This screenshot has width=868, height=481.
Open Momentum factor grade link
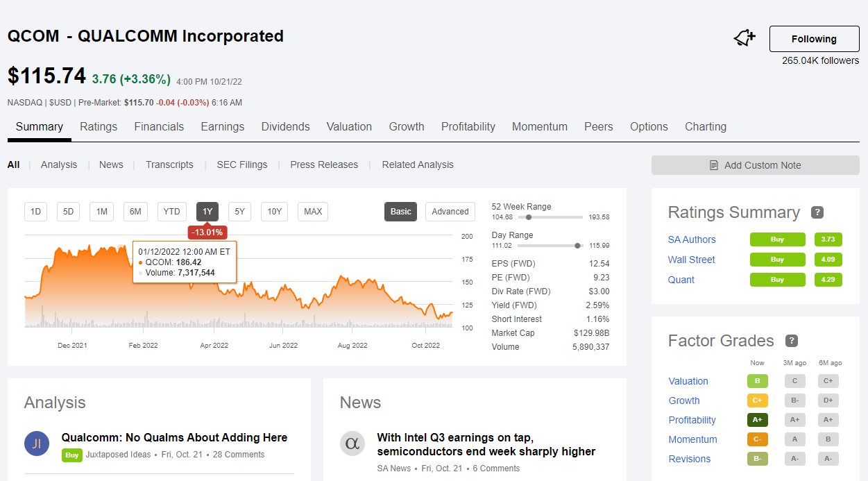pos(693,439)
